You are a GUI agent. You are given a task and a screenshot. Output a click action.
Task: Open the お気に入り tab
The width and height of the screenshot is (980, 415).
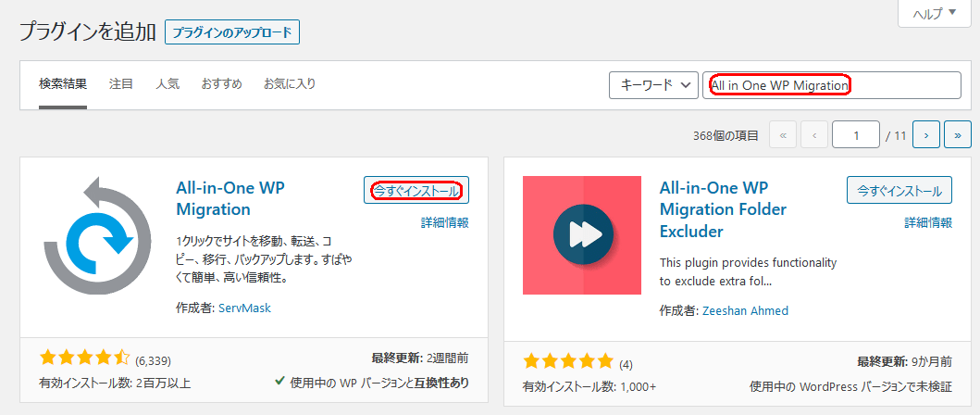[290, 84]
